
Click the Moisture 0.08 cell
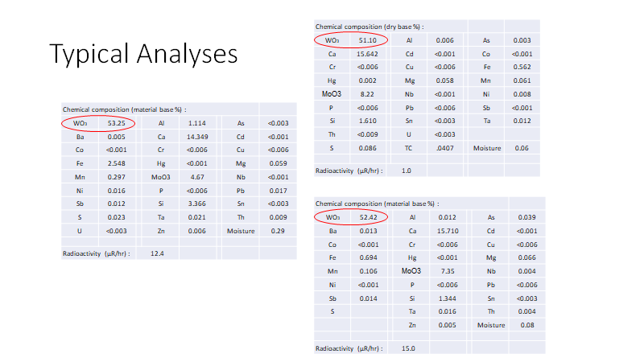coord(526,325)
